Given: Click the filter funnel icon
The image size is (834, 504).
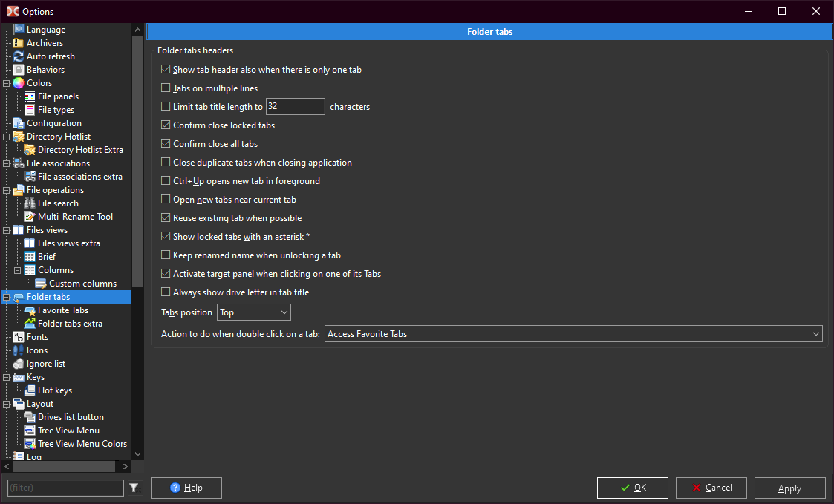Looking at the screenshot, I should click(134, 488).
